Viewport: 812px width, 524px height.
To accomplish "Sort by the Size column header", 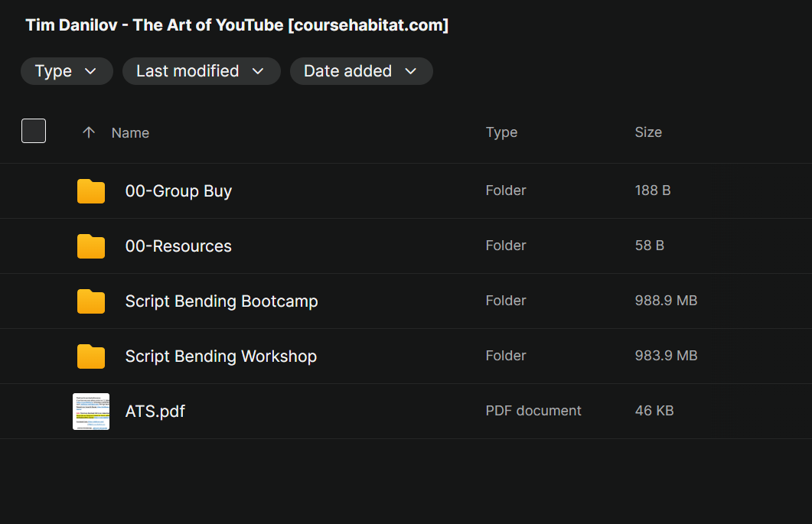I will pos(648,132).
